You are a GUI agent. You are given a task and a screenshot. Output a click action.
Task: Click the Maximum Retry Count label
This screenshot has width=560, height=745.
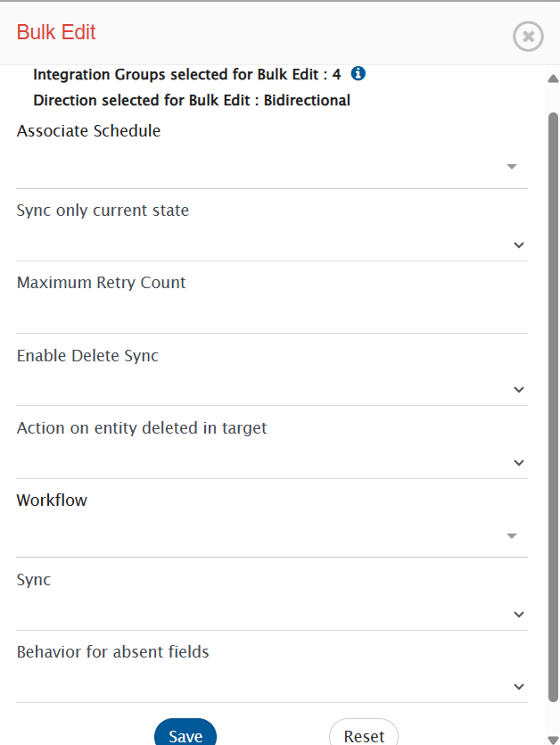tap(102, 283)
